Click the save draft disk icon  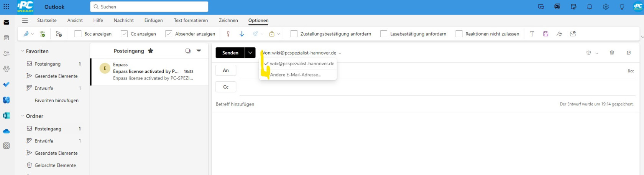point(545,34)
